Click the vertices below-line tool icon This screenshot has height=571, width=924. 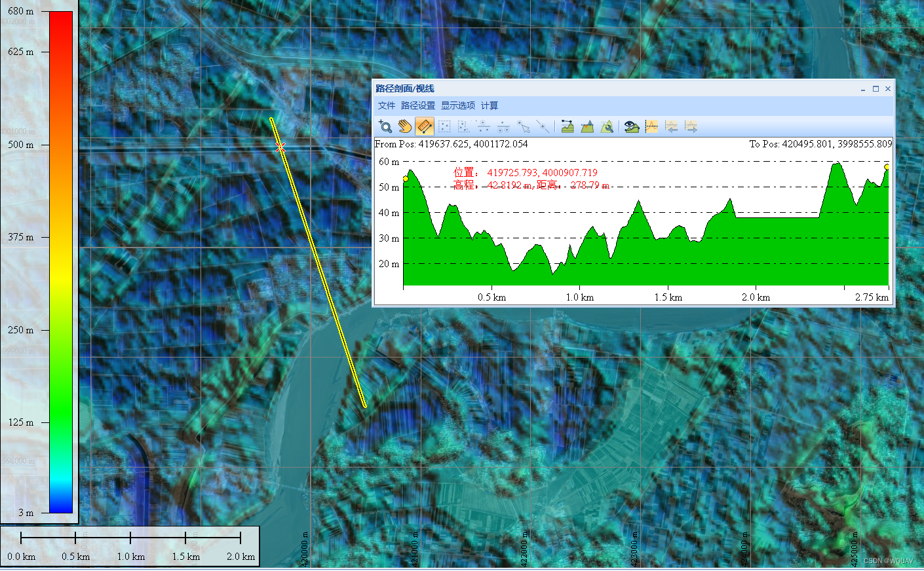[503, 126]
